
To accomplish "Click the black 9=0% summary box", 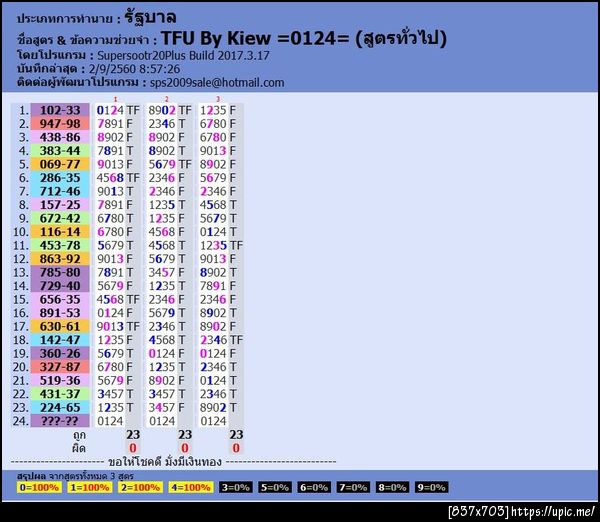I will [432, 488].
